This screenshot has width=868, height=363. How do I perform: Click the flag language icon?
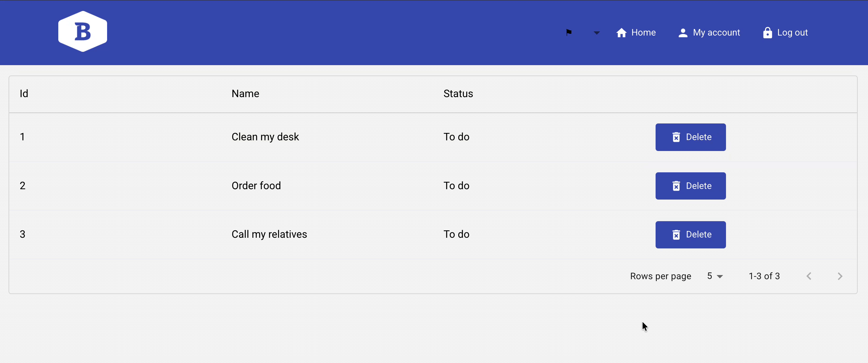click(x=569, y=32)
